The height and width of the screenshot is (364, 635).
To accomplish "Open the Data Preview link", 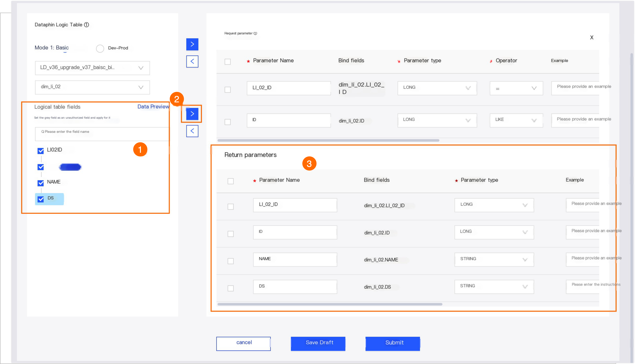I will tap(153, 107).
